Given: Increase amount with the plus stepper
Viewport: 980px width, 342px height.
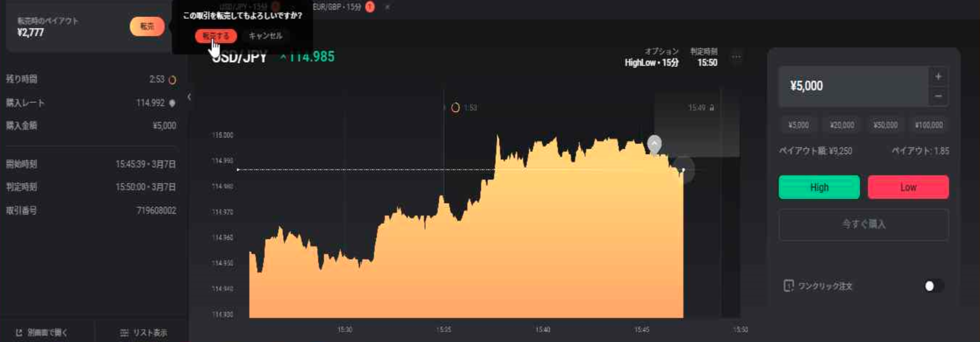Looking at the screenshot, I should pos(938,76).
